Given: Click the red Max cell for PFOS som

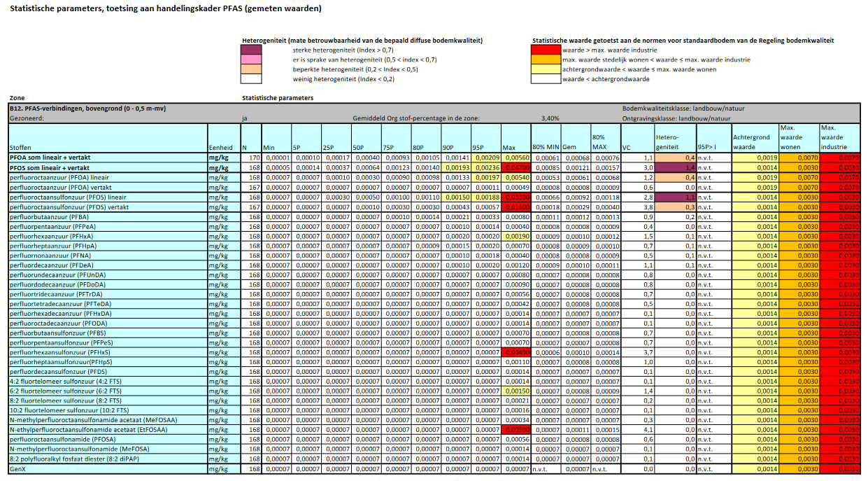Looking at the screenshot, I should tap(516, 168).
